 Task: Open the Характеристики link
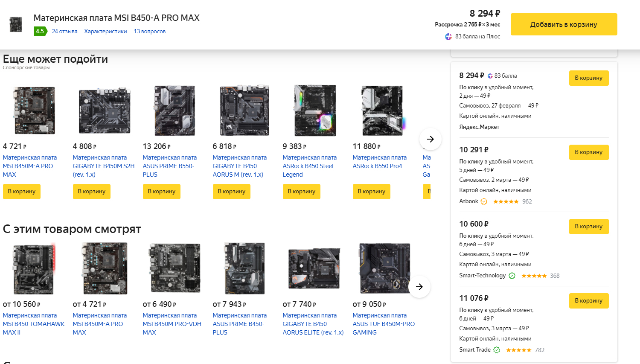click(x=105, y=31)
